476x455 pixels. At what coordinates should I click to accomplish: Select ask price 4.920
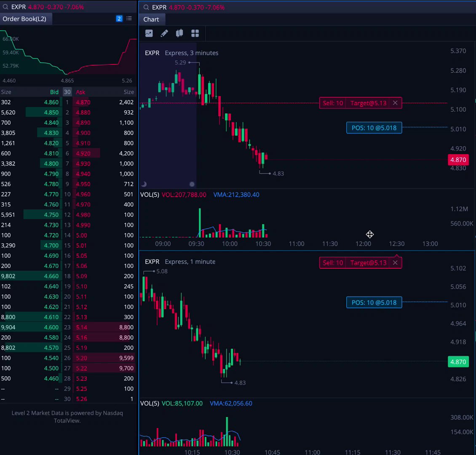[x=83, y=153]
